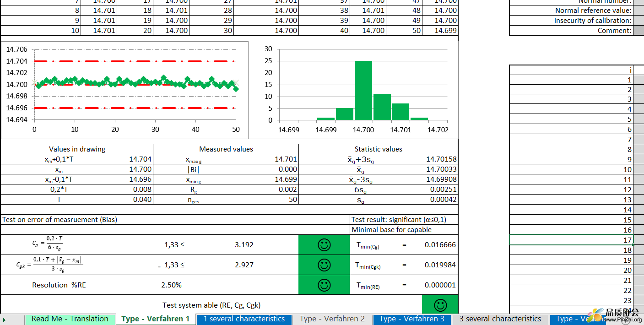Screen dimensions: 644x325
Task: Select the 'Insecurity of calibration:' label
Action: [593, 21]
